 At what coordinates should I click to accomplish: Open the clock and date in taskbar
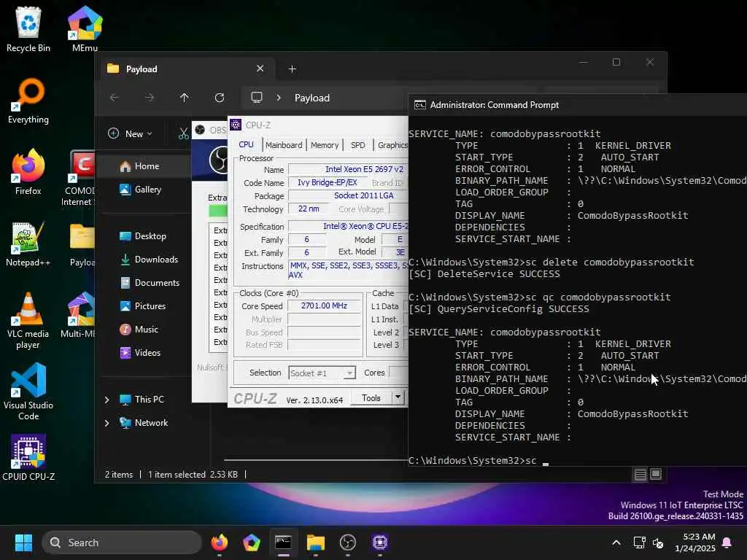[695, 542]
